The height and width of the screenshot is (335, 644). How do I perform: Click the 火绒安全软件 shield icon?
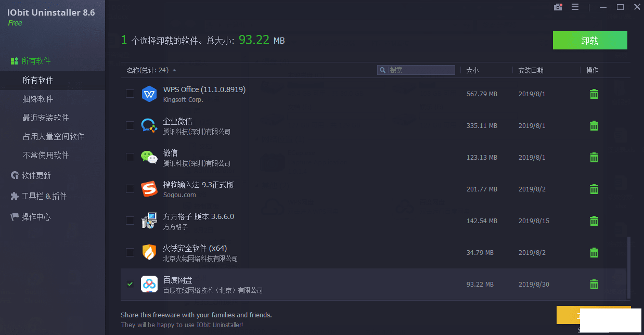tap(149, 253)
